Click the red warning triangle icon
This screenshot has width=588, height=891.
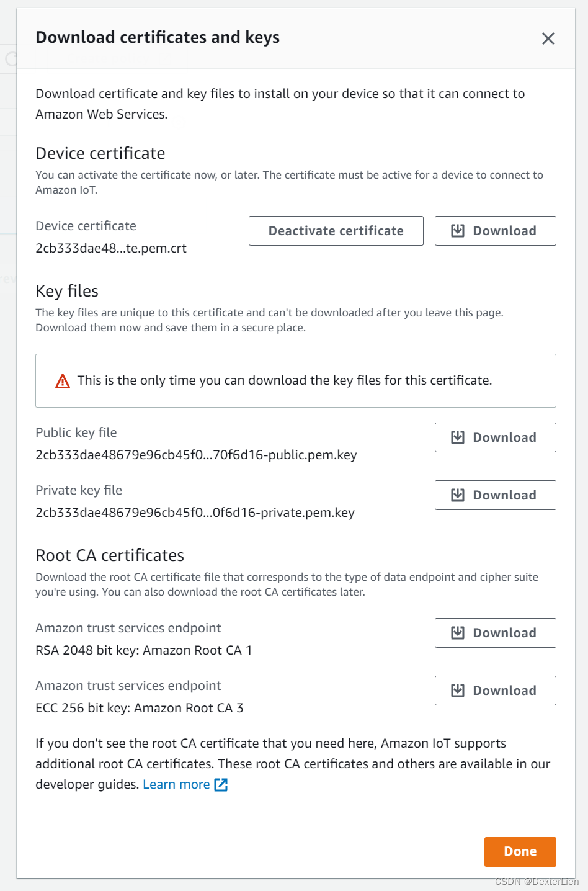coord(63,381)
